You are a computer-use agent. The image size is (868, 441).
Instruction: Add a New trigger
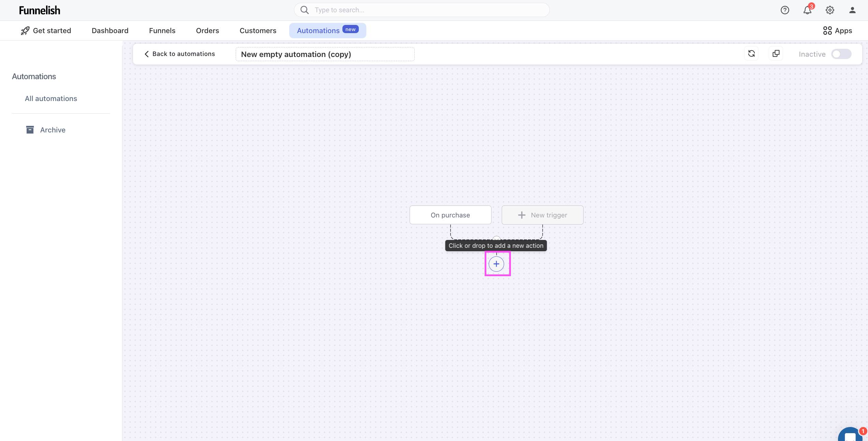(x=542, y=215)
